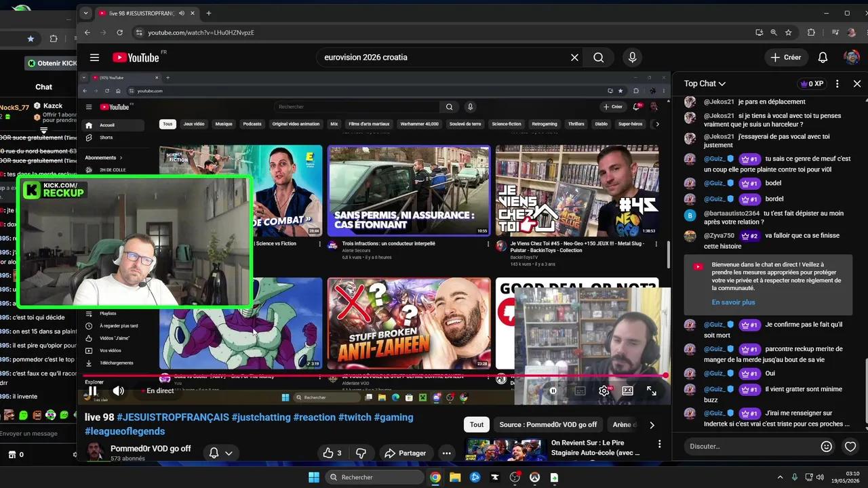This screenshot has width=868, height=488.
Task: Click the 'Partager' share button
Action: pos(405,453)
